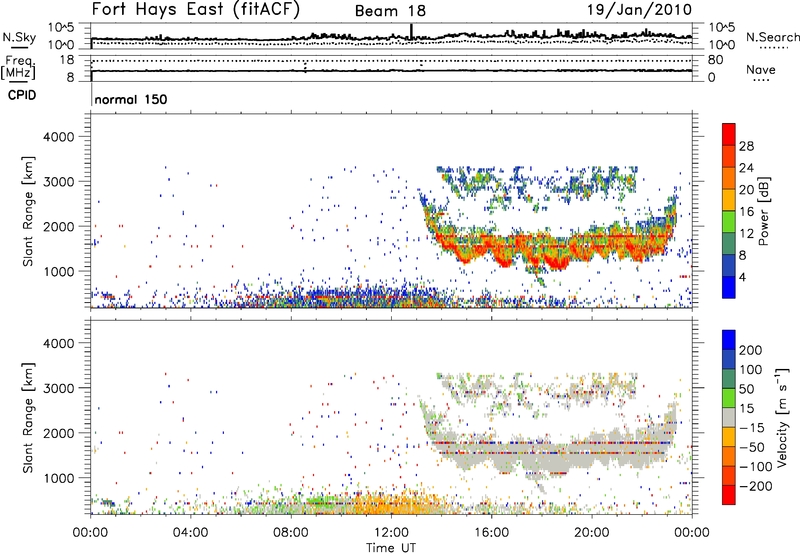Click the "normal 150" CPID text
Viewport: 800px width, 554px height.
point(131,99)
